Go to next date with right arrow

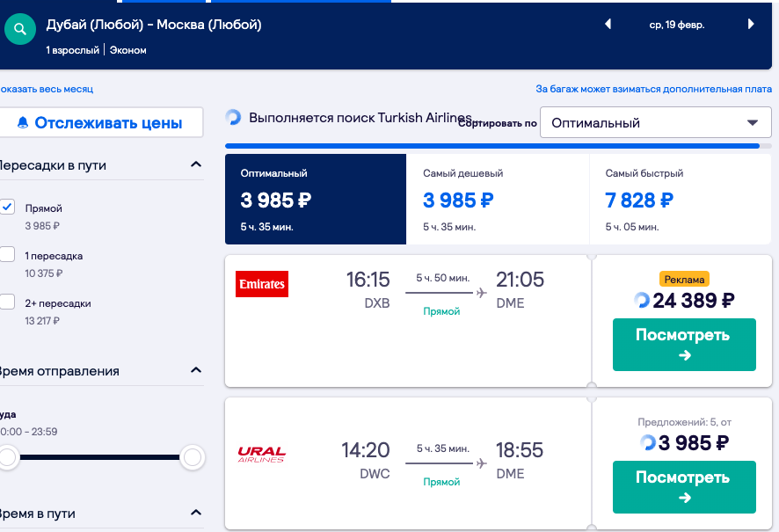[x=751, y=24]
